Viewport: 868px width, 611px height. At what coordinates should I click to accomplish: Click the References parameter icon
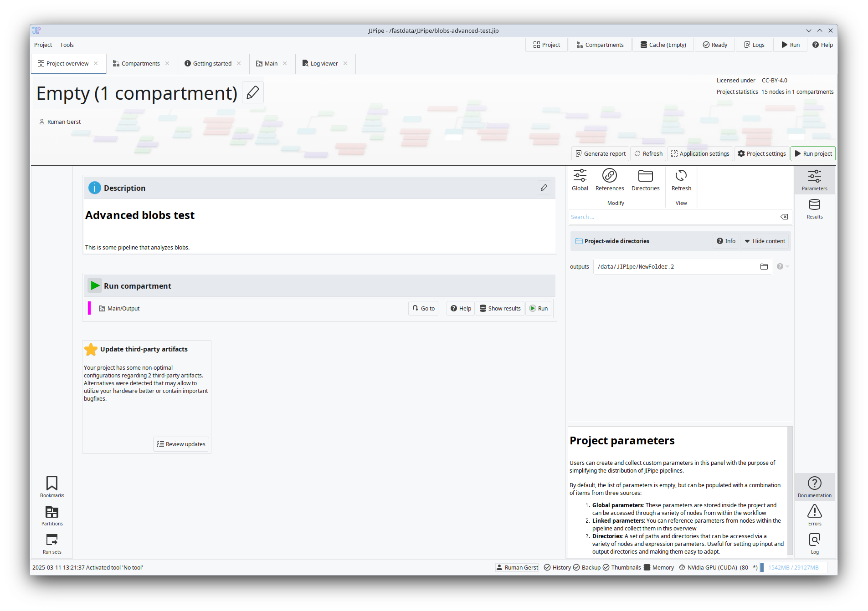coord(609,180)
